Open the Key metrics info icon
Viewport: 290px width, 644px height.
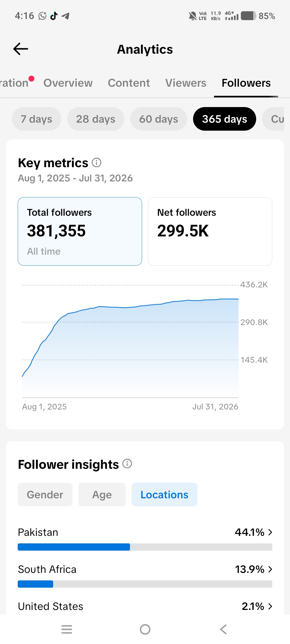[x=97, y=162]
